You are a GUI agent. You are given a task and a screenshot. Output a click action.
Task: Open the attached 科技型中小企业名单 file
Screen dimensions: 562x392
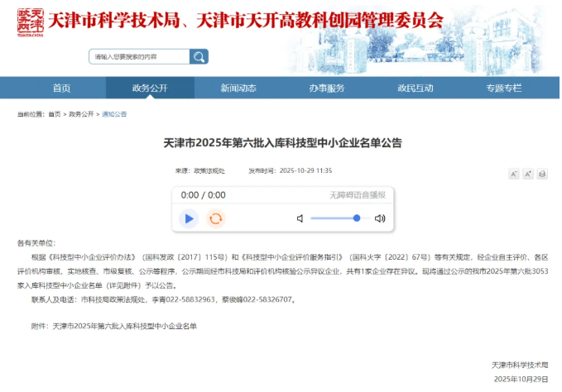124,326
